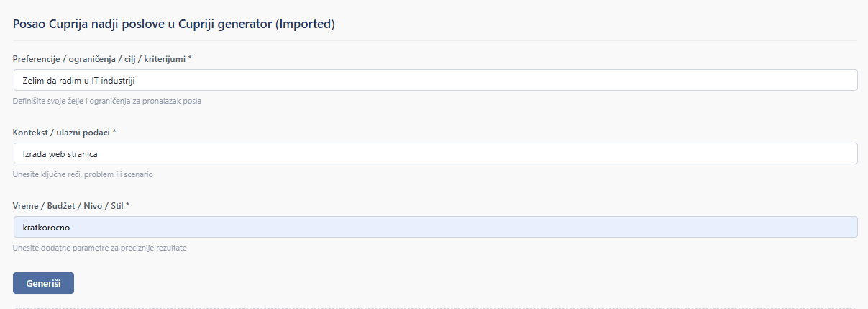
Task: Click the entered text "Zelim da radim u IT industriji"
Action: [79, 80]
